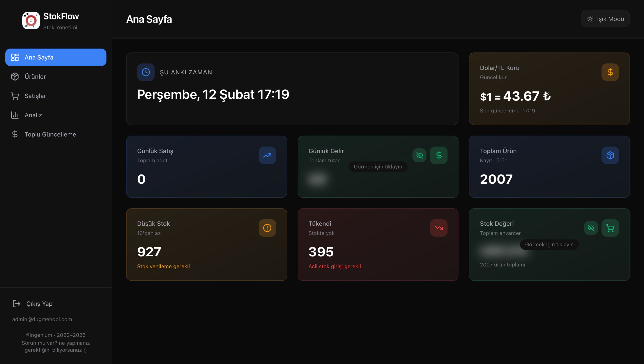Screen dimensions: 644x364
Task: Go to Satışlar in the sidebar
Action: [x=35, y=96]
